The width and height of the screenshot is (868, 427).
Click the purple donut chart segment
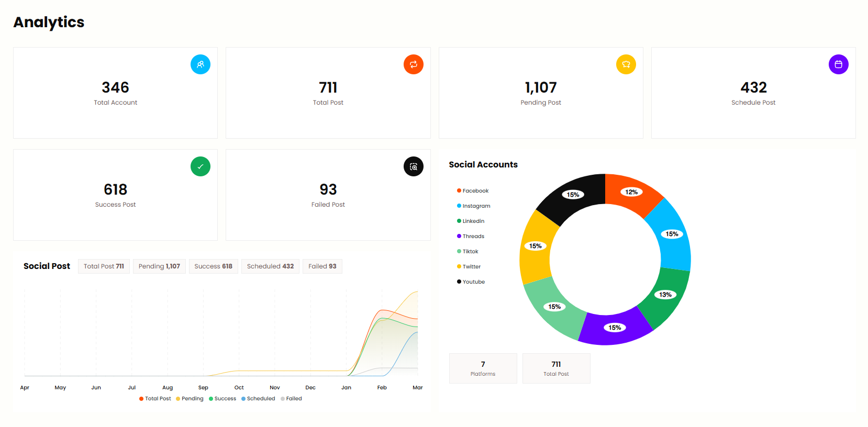[616, 327]
